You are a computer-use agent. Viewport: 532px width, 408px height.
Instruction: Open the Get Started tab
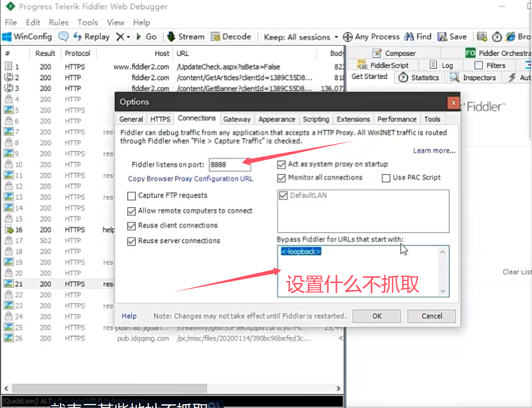coord(369,76)
